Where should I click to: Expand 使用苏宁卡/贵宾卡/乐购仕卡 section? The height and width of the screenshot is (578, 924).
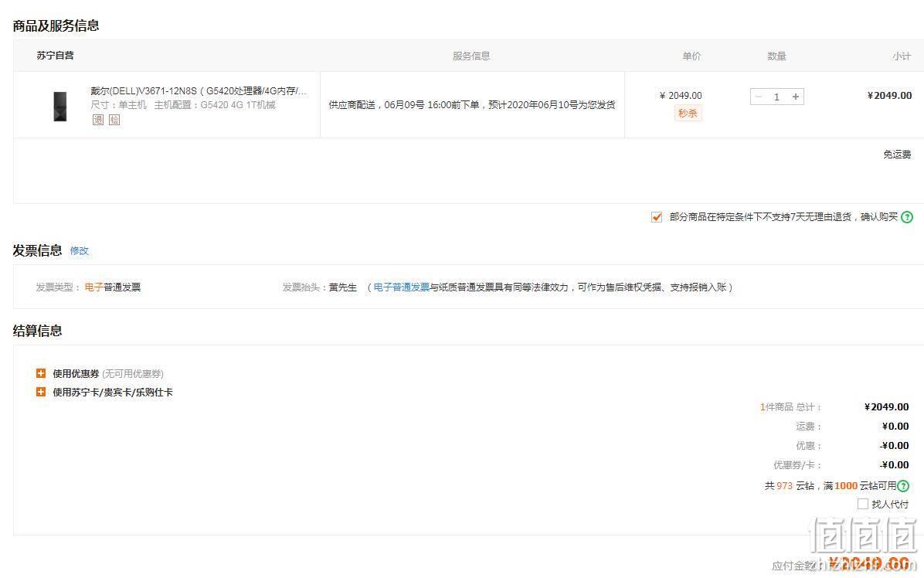click(41, 392)
